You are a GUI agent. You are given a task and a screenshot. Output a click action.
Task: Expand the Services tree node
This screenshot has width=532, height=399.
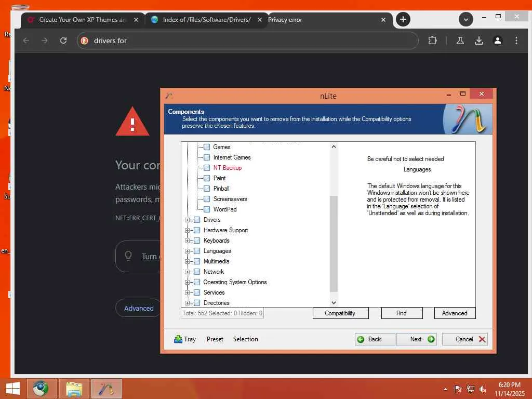tap(187, 292)
